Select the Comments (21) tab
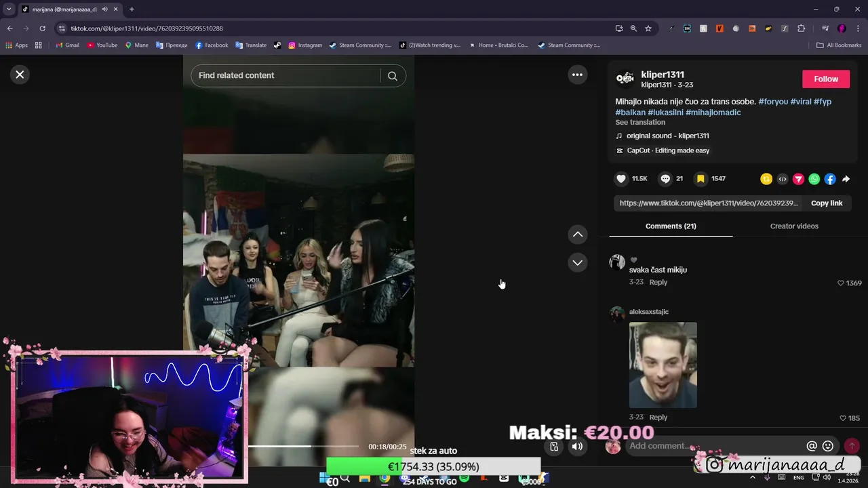 (x=671, y=226)
